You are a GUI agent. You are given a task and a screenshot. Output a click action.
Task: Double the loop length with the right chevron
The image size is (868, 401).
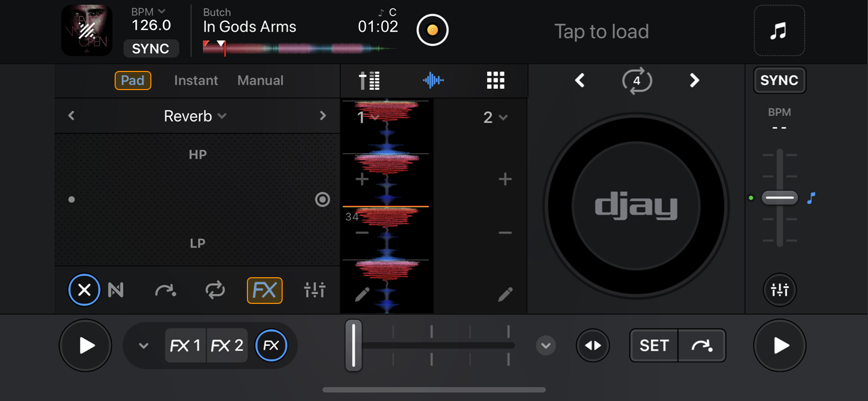tap(695, 80)
